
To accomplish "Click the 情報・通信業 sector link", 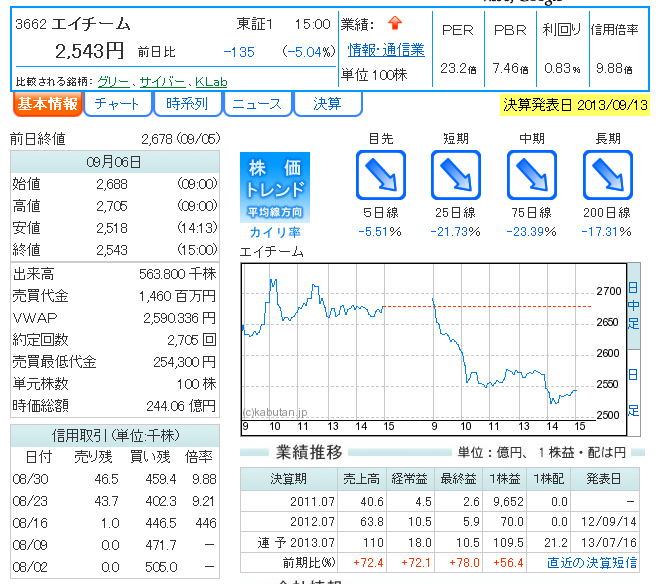I will pos(386,50).
